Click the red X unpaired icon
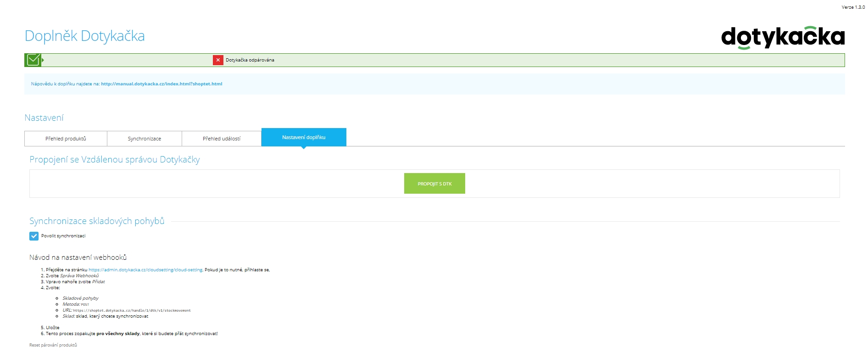Image resolution: width=868 pixels, height=364 pixels. coord(218,60)
